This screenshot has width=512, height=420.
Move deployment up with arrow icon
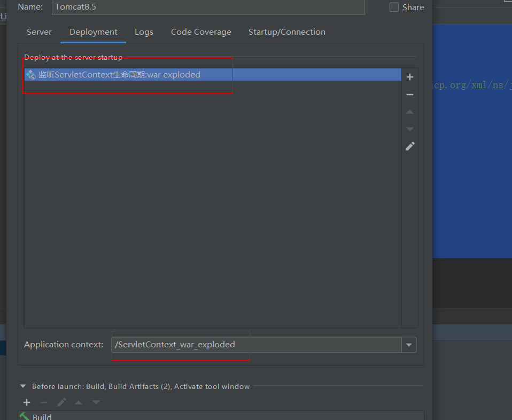(410, 112)
